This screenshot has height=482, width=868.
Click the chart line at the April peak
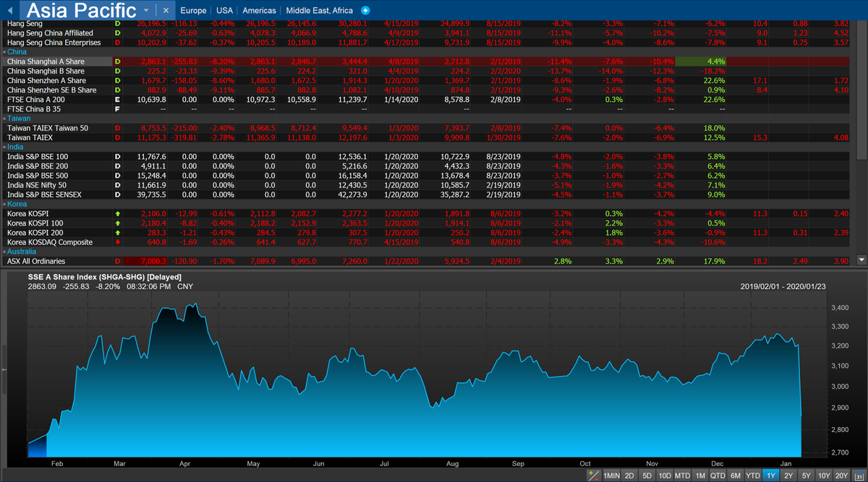coord(194,304)
